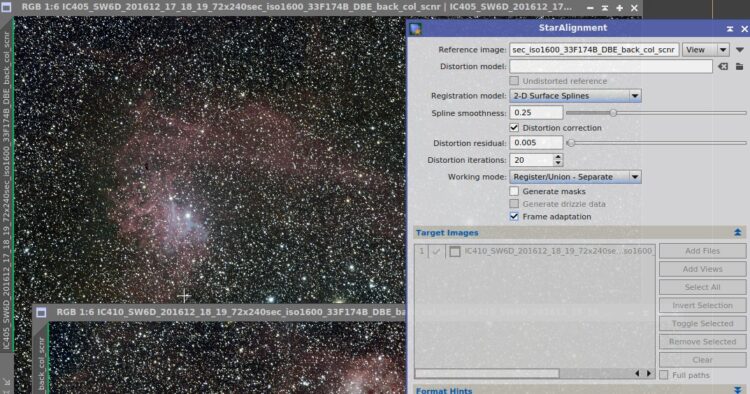Close the StarAlignment dialog

pyautogui.click(x=744, y=29)
